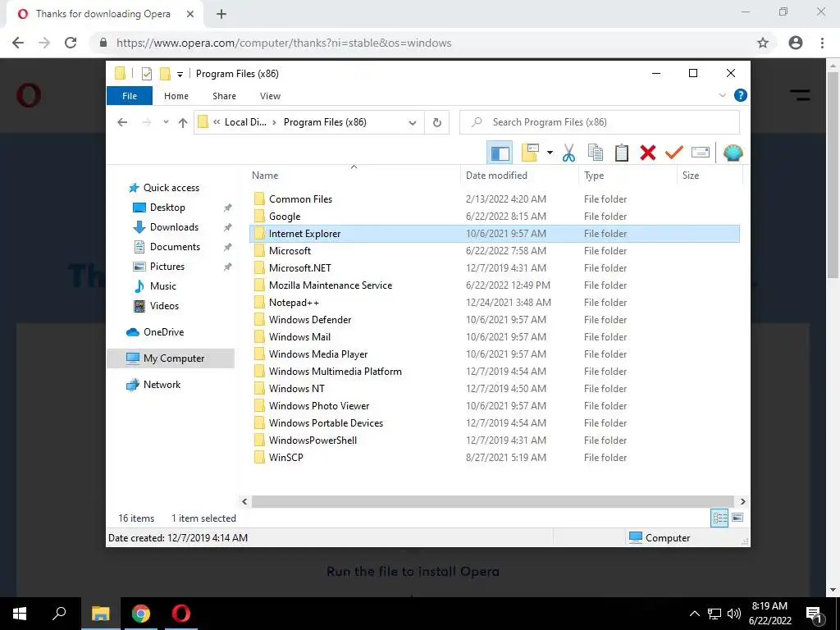Viewport: 840px width, 630px height.
Task: Select My Computer in navigation pane
Action: [171, 358]
